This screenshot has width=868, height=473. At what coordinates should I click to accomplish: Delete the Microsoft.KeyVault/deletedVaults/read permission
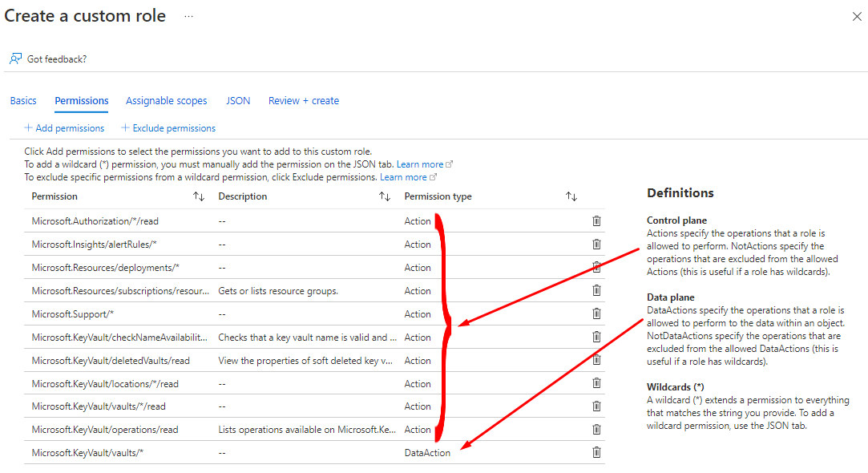pyautogui.click(x=596, y=361)
